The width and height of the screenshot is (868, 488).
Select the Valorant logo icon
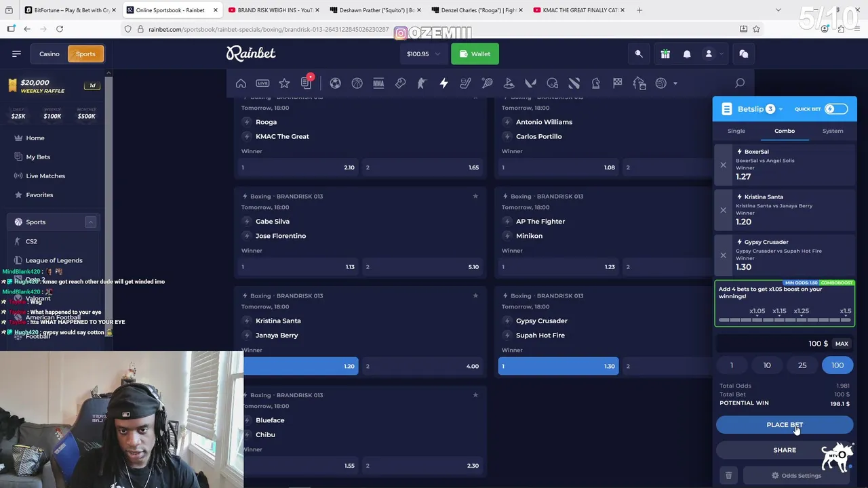point(530,83)
